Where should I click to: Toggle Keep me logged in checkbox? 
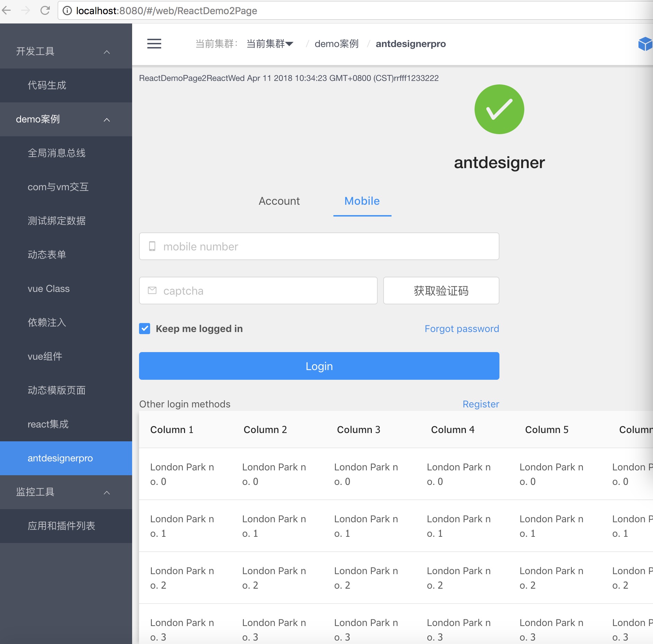pyautogui.click(x=145, y=329)
